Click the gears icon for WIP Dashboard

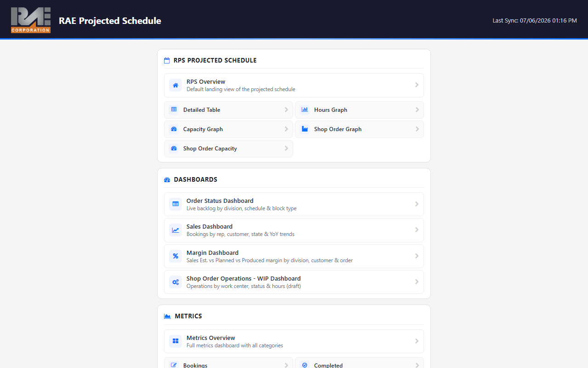(x=175, y=282)
